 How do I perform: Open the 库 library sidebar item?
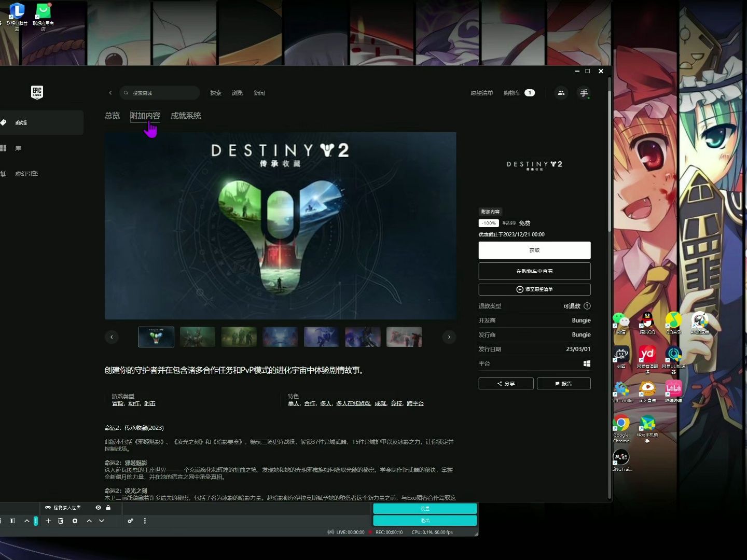pyautogui.click(x=41, y=148)
